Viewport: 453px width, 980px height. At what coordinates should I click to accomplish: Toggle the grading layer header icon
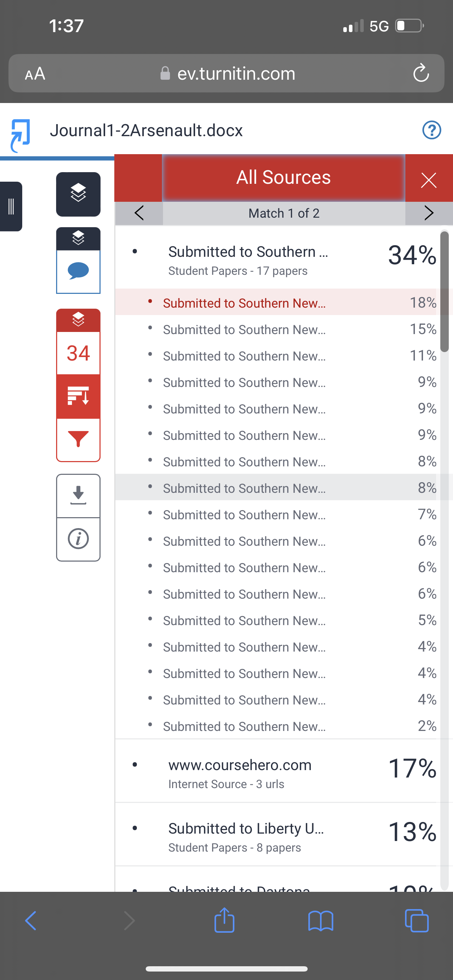[x=78, y=238]
